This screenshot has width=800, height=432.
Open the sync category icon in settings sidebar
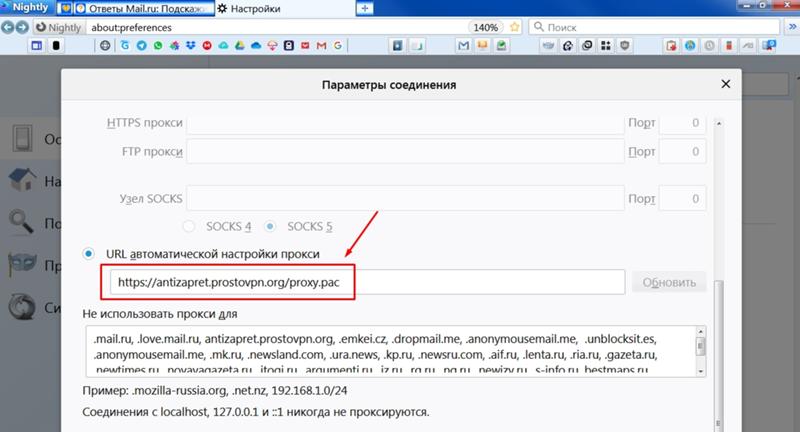(x=22, y=307)
